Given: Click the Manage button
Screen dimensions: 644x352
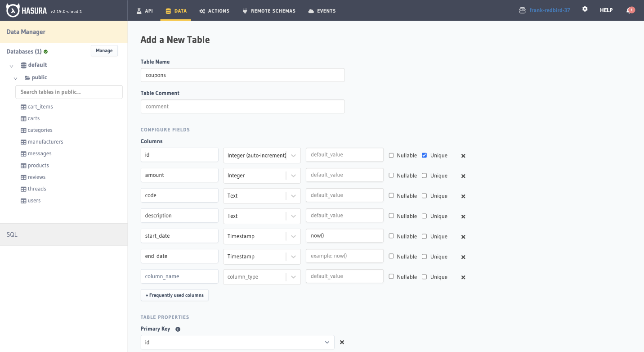Looking at the screenshot, I should (104, 50).
